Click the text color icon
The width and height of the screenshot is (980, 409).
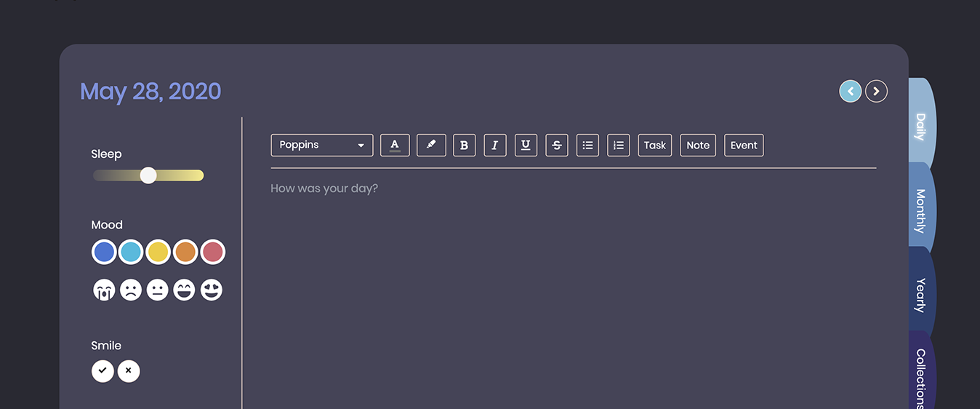395,145
